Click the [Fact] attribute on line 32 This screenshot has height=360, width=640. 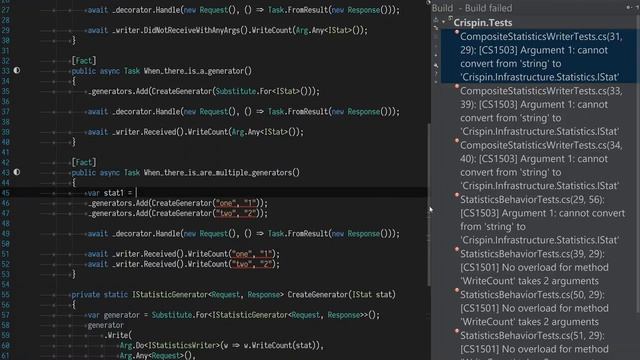[84, 61]
